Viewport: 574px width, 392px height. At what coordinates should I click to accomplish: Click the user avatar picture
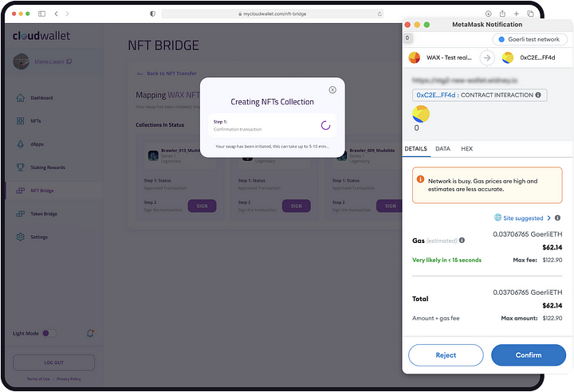click(22, 61)
